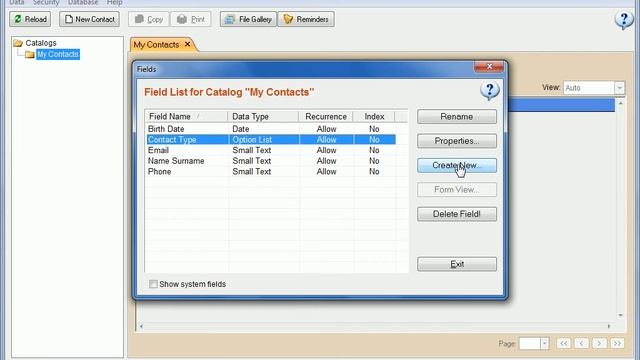Sort by Data Type column header

[x=263, y=116]
